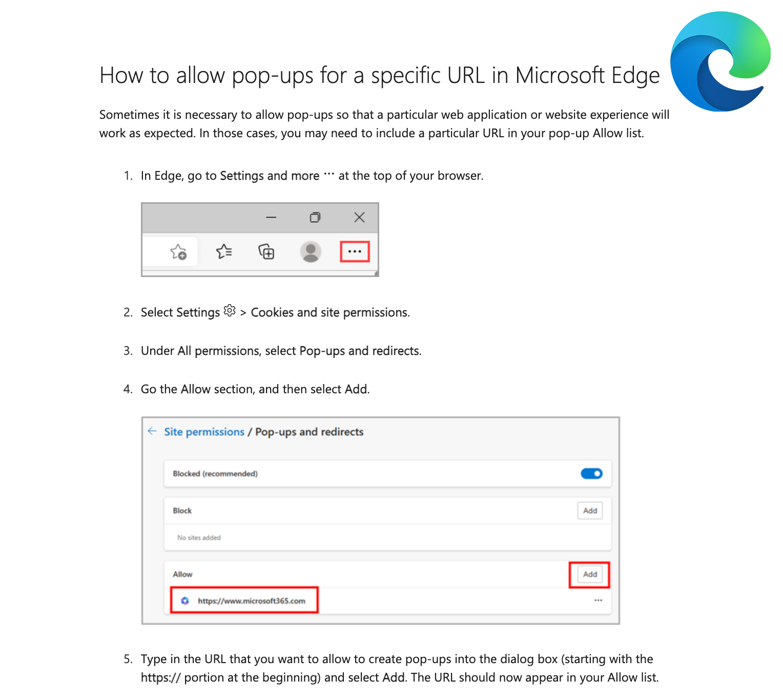Click the Settings gear icon in step 2
This screenshot has height=700, width=783.
(x=230, y=311)
